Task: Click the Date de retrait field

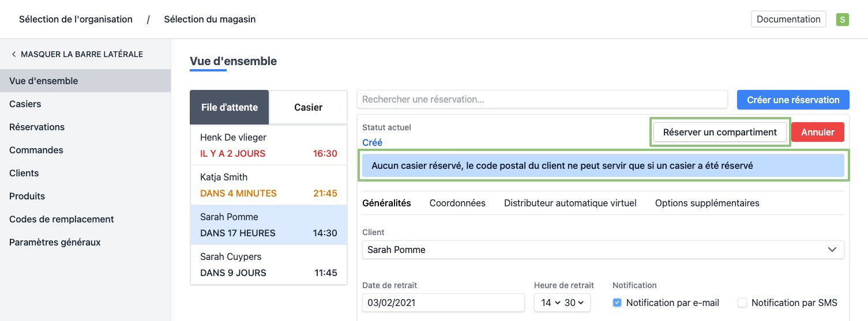Action: click(443, 303)
